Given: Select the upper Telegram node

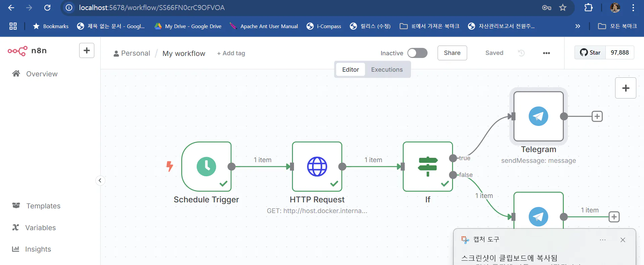Looking at the screenshot, I should point(539,116).
